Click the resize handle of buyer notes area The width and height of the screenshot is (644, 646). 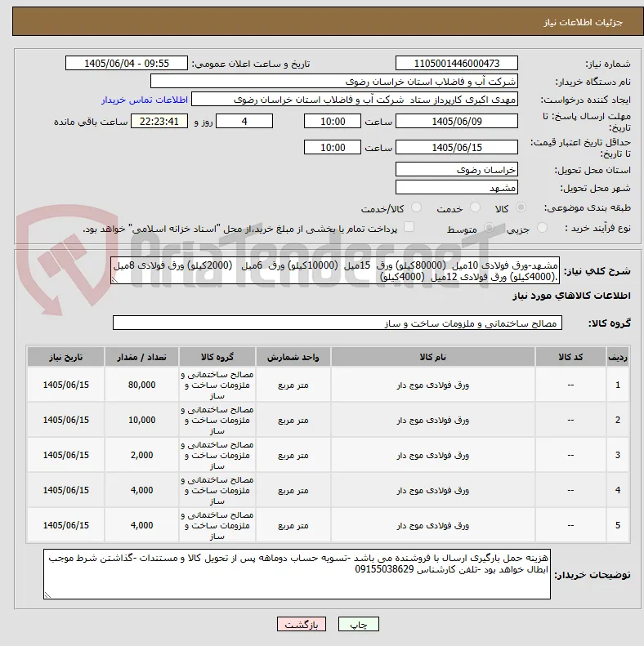point(48,595)
